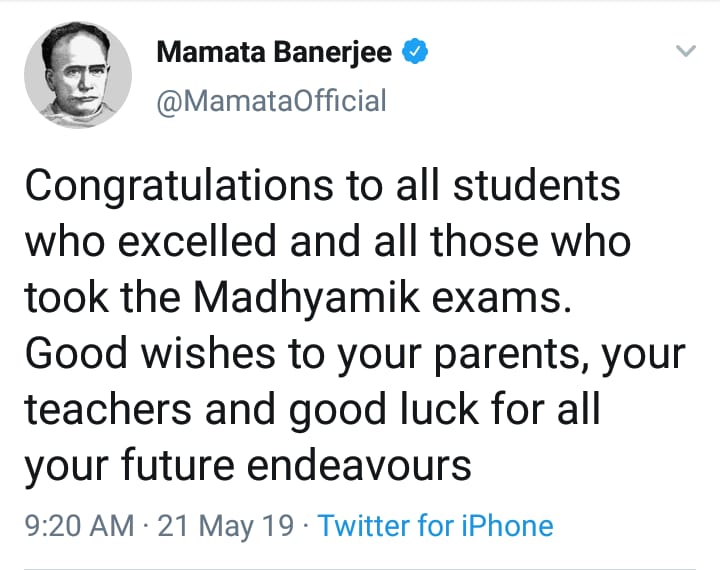
Task: Click the word 'teachers' in the tweet
Action: 108,410
